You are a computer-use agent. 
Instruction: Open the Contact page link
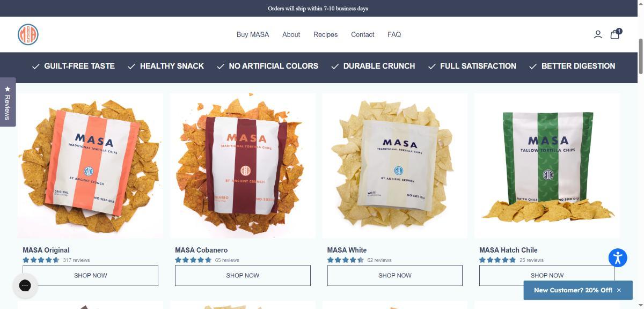363,34
